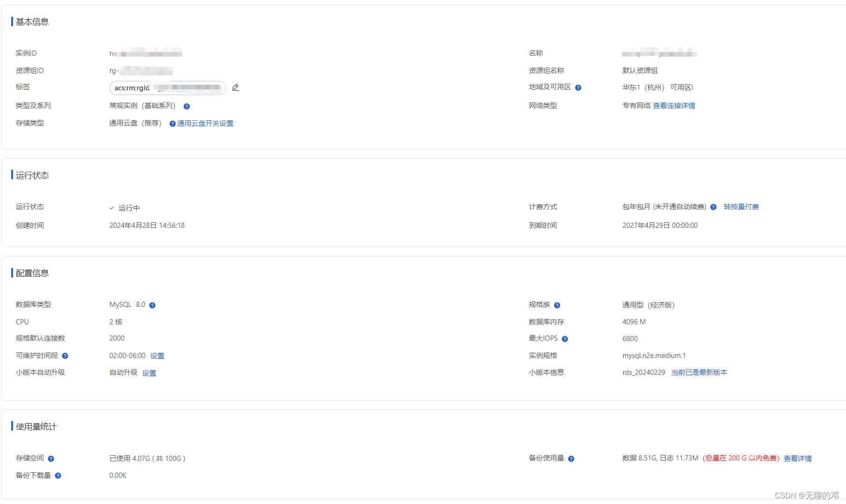The width and height of the screenshot is (846, 504).
Task: Click the blurred 实例ID value
Action: 146,53
